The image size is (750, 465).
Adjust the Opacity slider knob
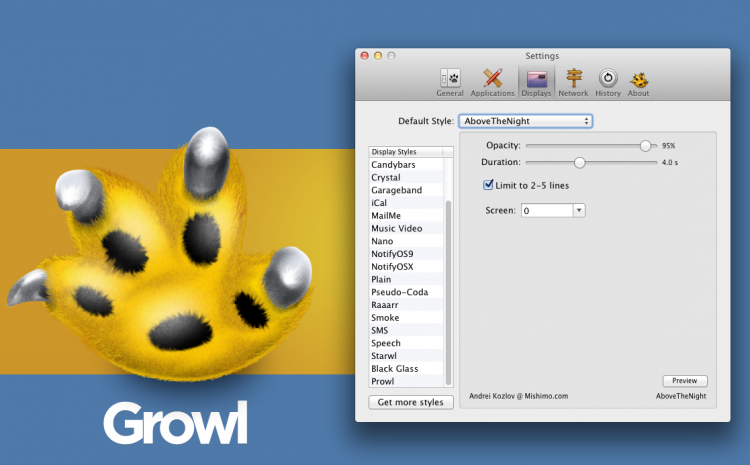(645, 145)
